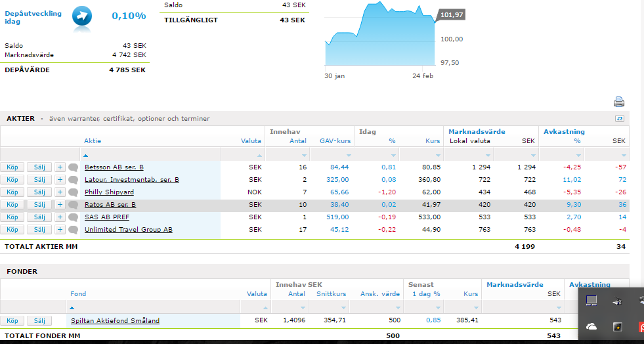Viewport: 644px width, 344px height.
Task: Click sort arrow under Avkastning % column
Action: coord(579,156)
